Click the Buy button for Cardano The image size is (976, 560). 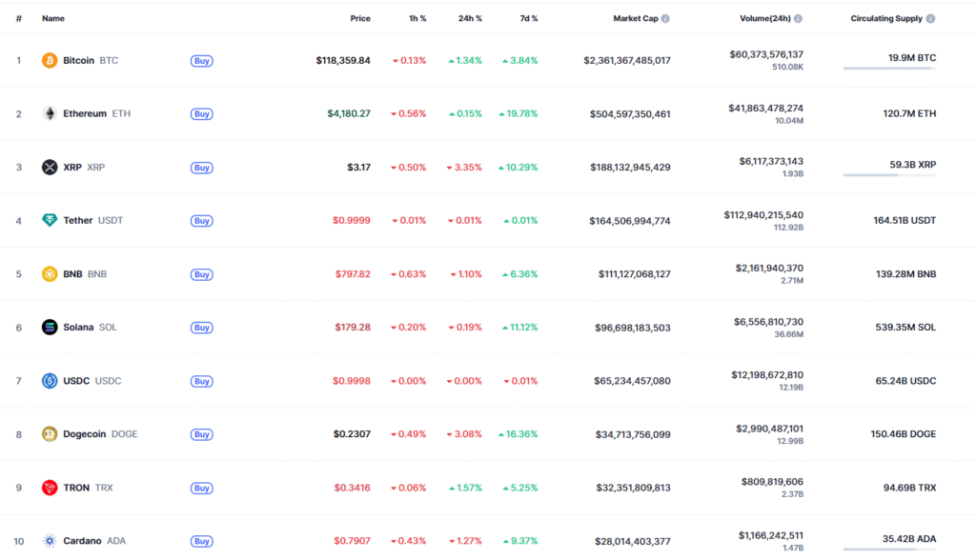pos(202,541)
